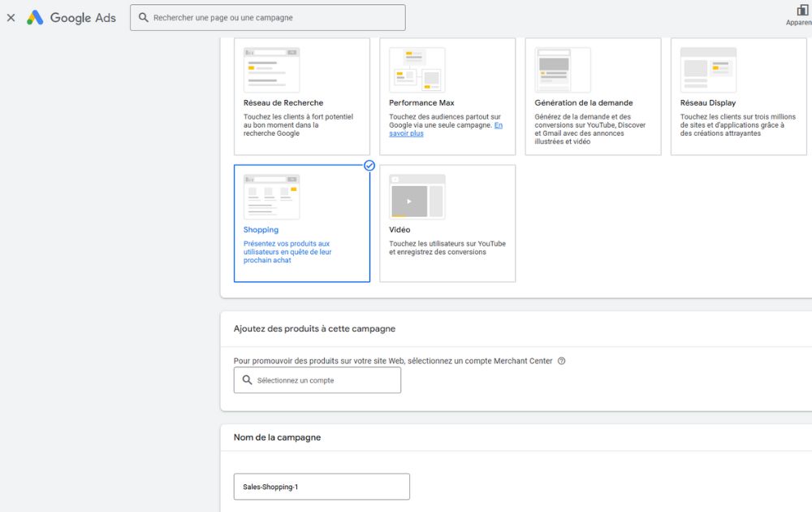
Task: Edit the campaign name field Sales-Shopping-1
Action: (322, 487)
